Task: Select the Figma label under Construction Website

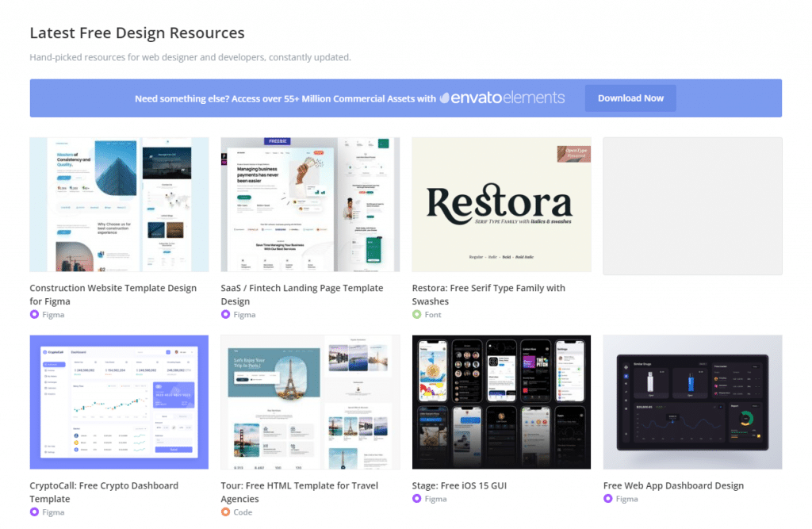Action: 53,315
